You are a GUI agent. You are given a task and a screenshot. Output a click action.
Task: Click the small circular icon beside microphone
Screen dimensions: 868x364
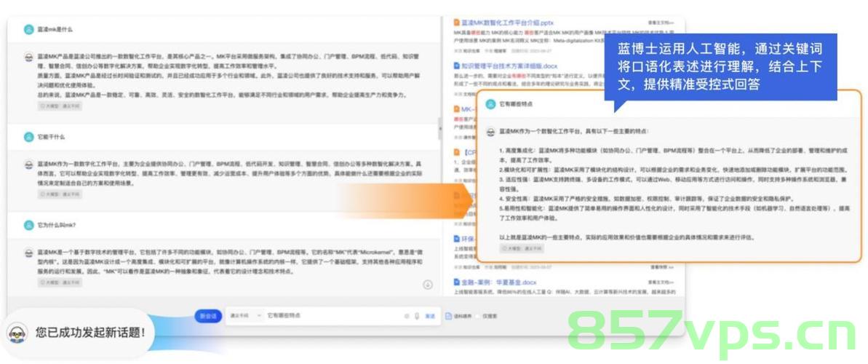click(x=407, y=316)
